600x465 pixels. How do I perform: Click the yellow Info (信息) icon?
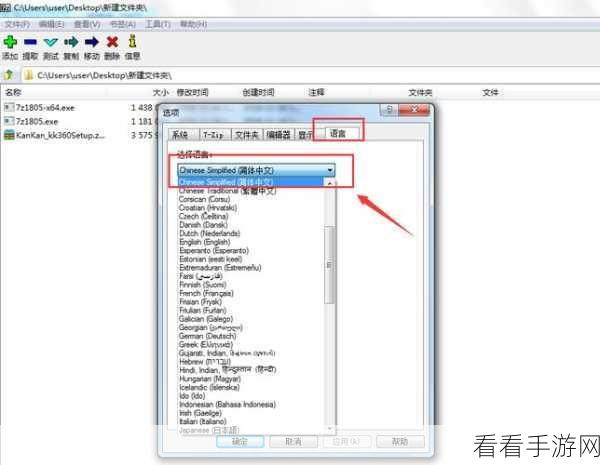point(132,41)
